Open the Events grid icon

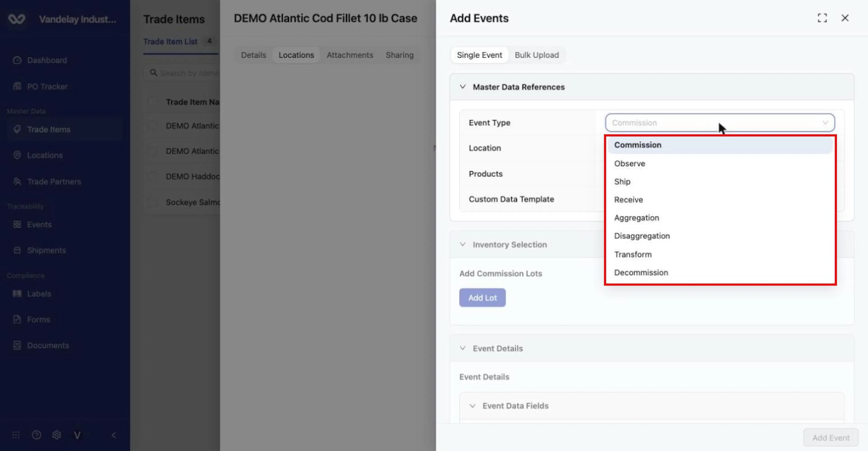point(17,224)
